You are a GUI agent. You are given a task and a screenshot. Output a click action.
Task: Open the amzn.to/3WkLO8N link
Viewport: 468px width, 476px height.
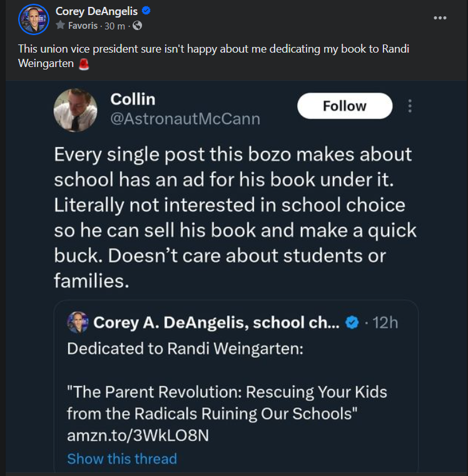tap(138, 436)
